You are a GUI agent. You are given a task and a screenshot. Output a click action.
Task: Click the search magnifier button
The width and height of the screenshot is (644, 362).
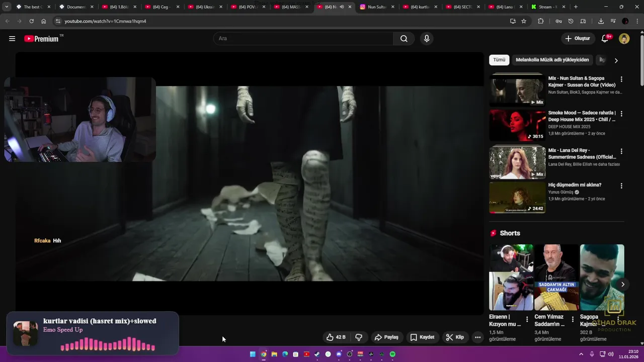click(404, 39)
